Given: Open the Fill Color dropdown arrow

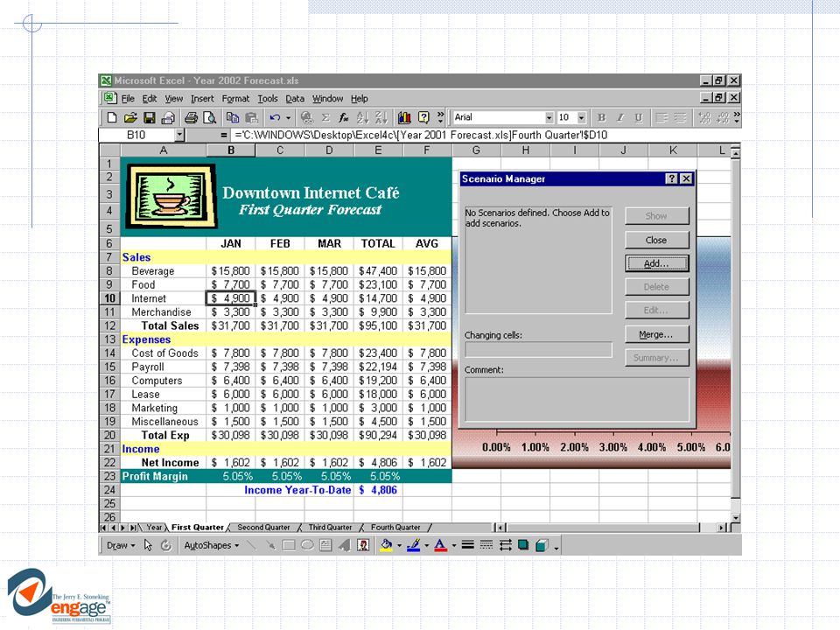Looking at the screenshot, I should [x=399, y=546].
